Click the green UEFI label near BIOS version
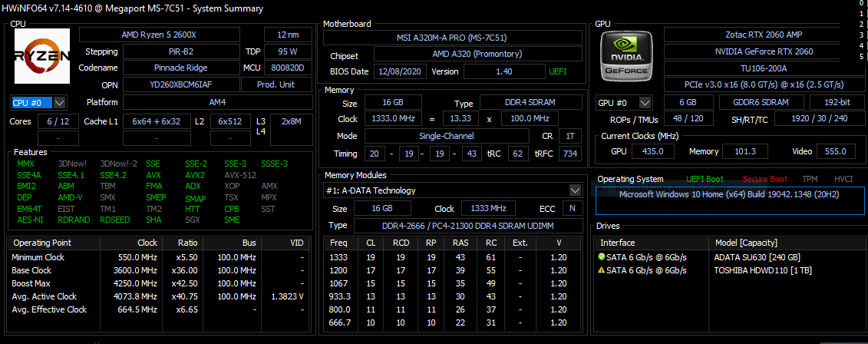The height and width of the screenshot is (344, 868). 557,71
